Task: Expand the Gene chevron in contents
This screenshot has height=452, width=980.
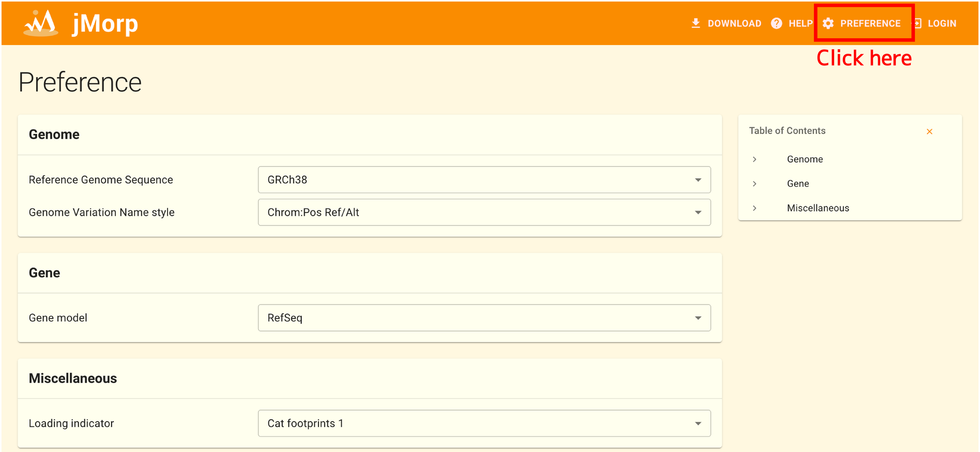Action: coord(755,184)
